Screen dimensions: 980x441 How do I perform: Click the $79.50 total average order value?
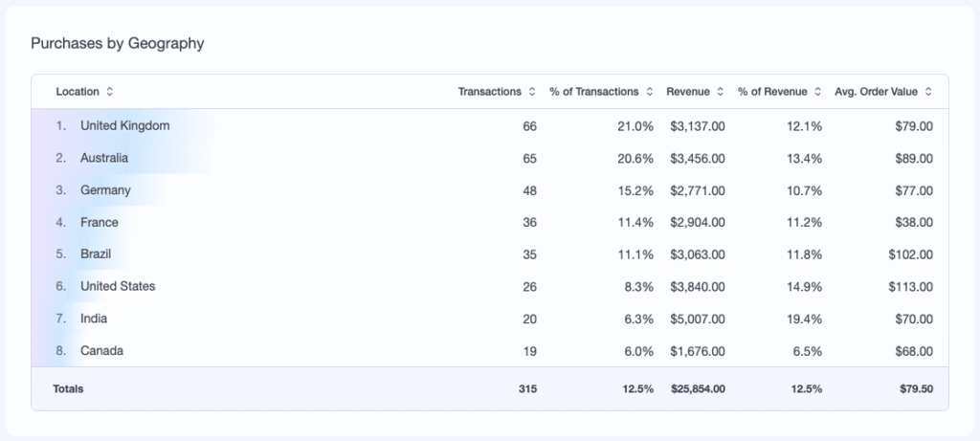click(x=917, y=388)
